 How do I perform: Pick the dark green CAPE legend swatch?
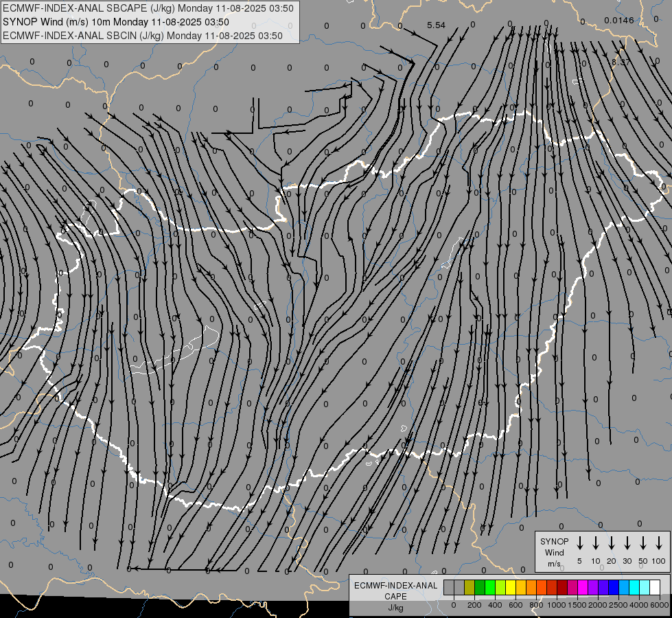(x=480, y=587)
